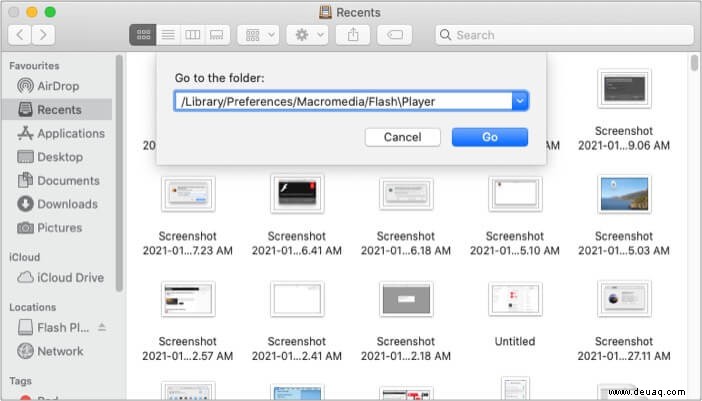Go forward with the right arrow button
702x401 pixels.
tap(43, 35)
